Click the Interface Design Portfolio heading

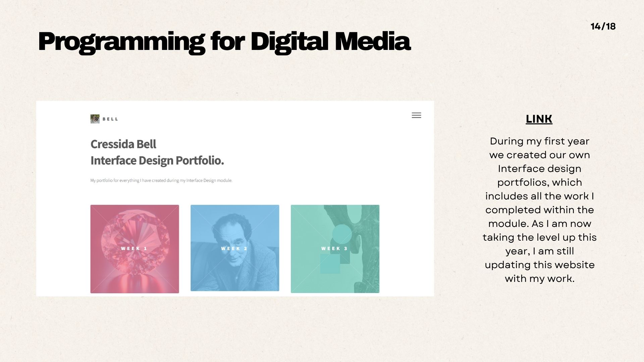tap(157, 161)
